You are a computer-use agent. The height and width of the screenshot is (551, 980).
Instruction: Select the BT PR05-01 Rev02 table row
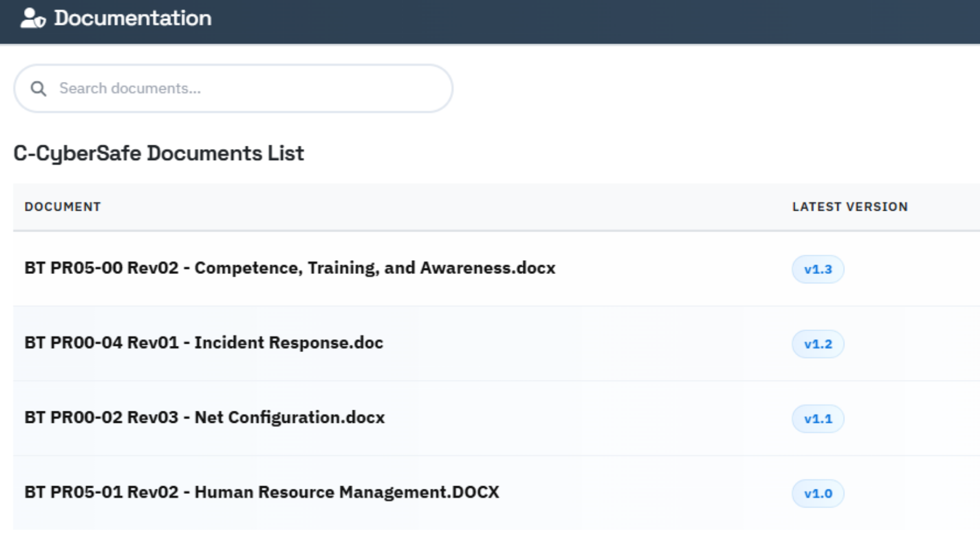497,493
